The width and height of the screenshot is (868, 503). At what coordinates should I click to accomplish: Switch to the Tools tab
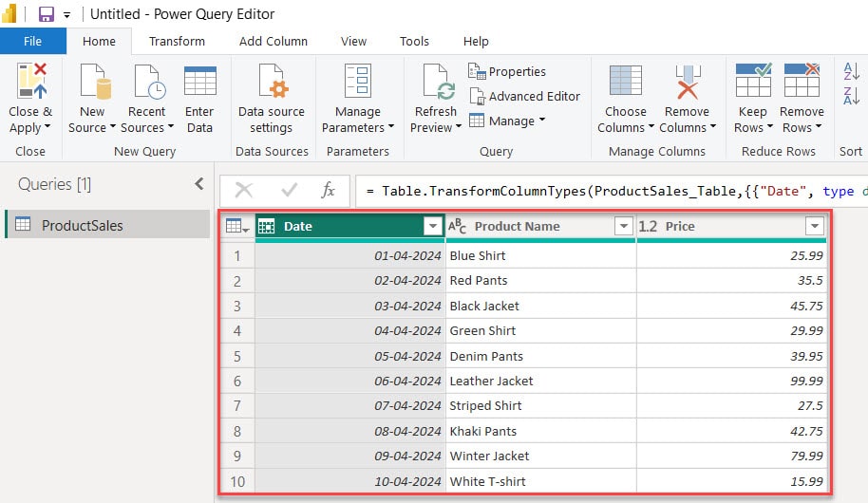(x=414, y=41)
